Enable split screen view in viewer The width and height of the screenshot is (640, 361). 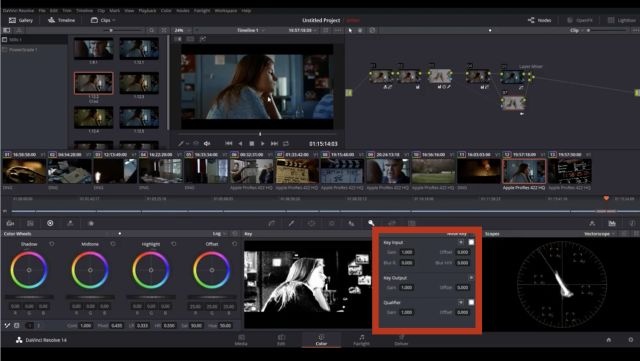point(191,39)
